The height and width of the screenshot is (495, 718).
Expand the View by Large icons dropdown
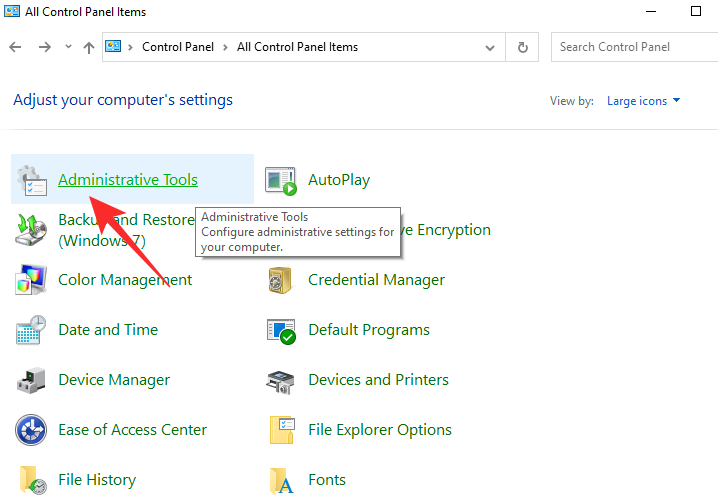click(643, 101)
